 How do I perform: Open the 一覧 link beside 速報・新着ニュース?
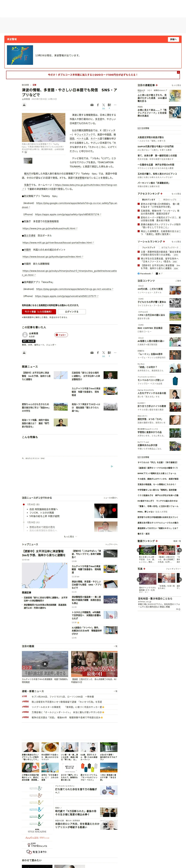tap(115, 691)
